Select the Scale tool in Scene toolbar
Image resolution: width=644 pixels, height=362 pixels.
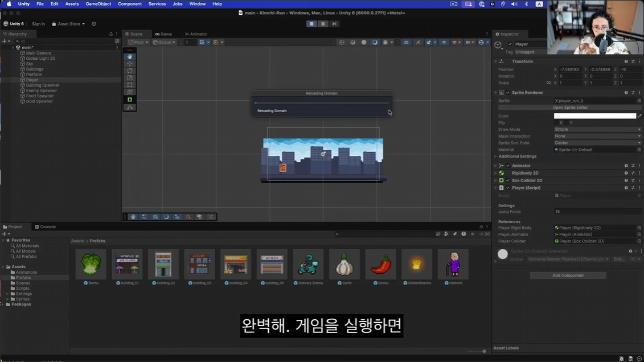(130, 77)
